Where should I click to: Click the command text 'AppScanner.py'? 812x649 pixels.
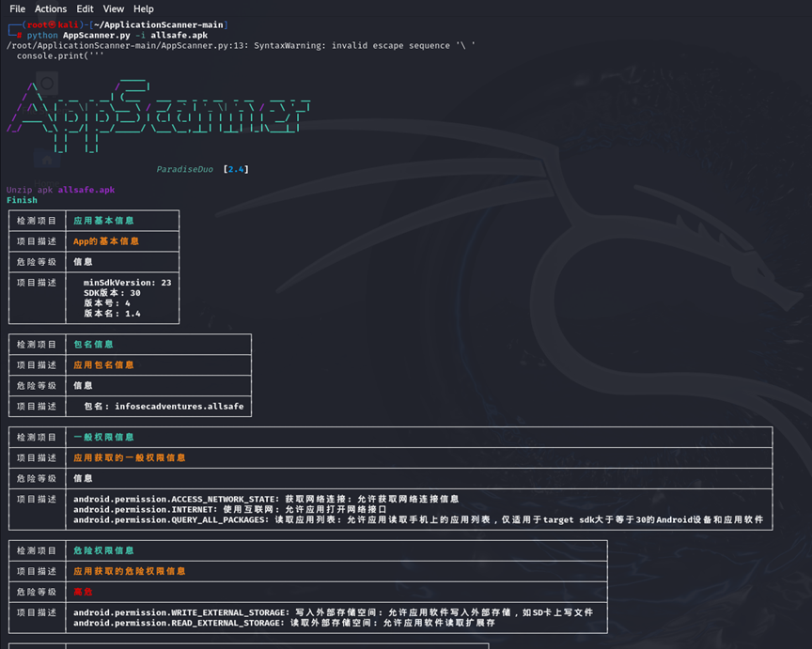coord(96,35)
